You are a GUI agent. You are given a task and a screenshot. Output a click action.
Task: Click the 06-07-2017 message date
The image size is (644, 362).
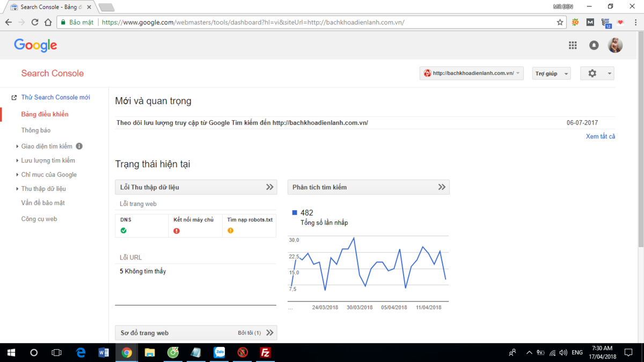pos(582,123)
